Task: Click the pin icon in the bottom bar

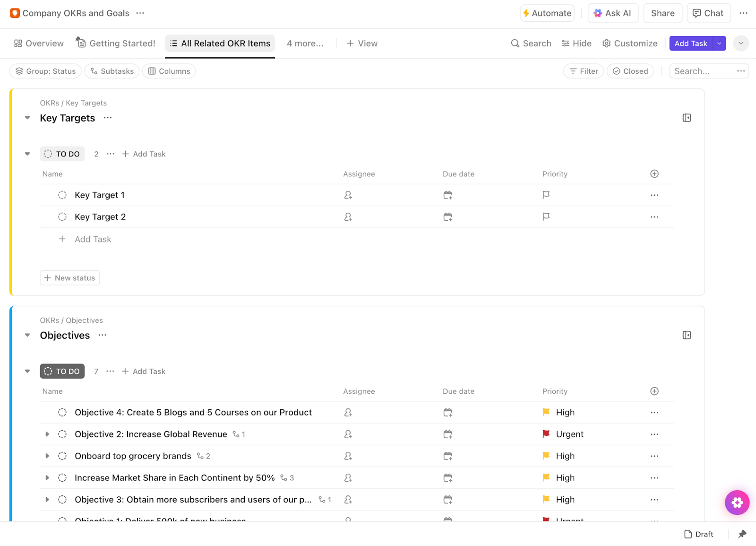Action: (742, 534)
